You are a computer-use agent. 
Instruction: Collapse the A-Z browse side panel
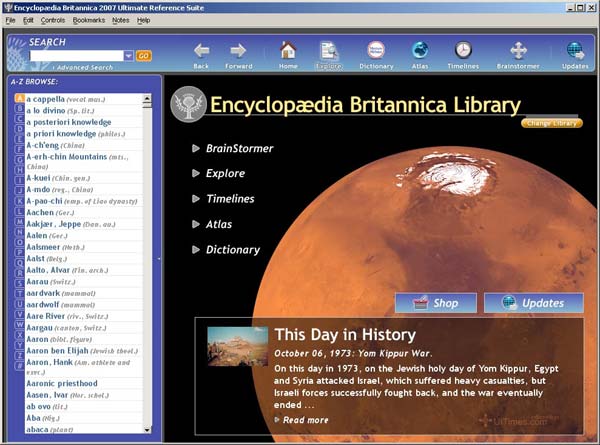[159, 259]
